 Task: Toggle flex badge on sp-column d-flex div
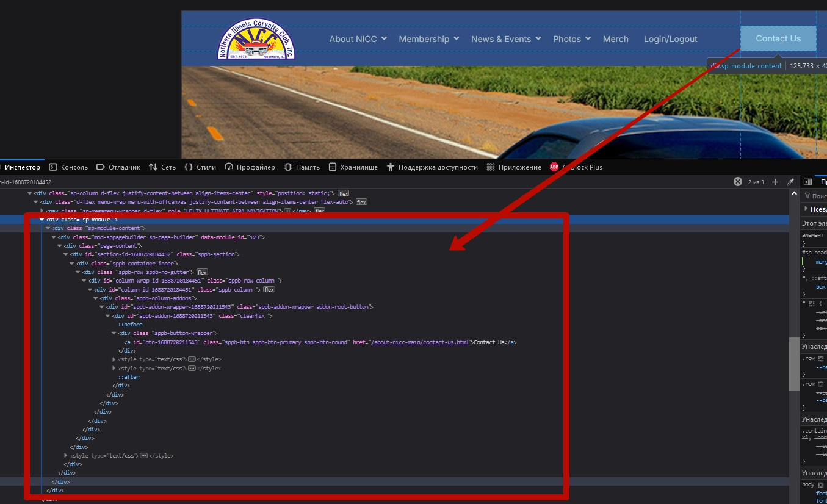coord(344,193)
